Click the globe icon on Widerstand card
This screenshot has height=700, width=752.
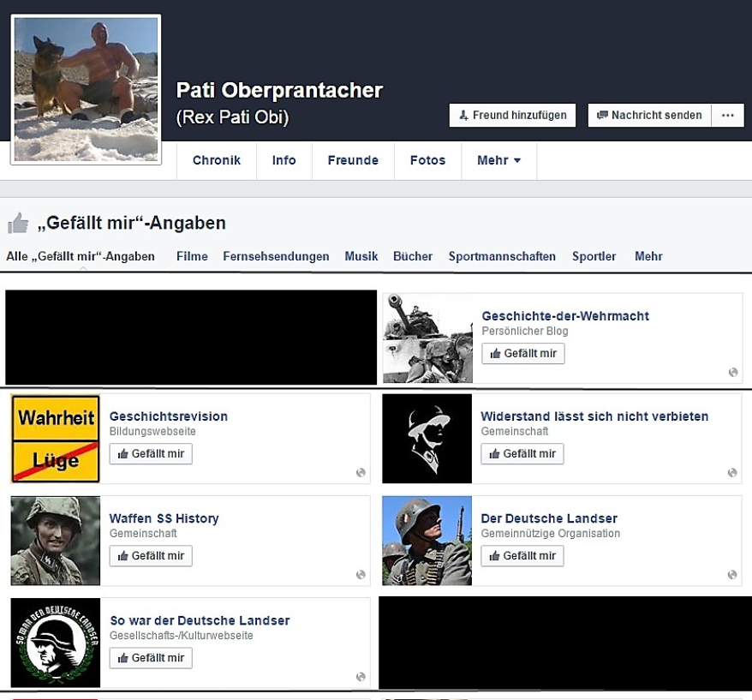(731, 473)
